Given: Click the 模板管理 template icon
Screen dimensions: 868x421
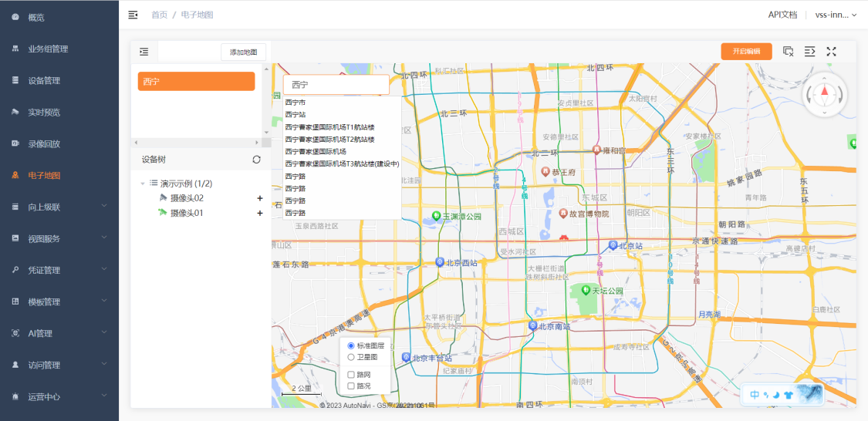Looking at the screenshot, I should tap(15, 302).
